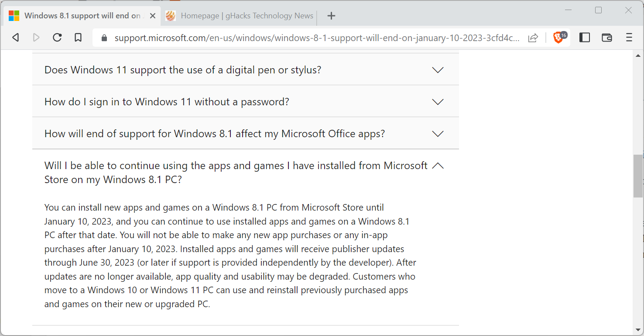644x336 pixels.
Task: Bookmark this Microsoft support page
Action: [x=78, y=38]
